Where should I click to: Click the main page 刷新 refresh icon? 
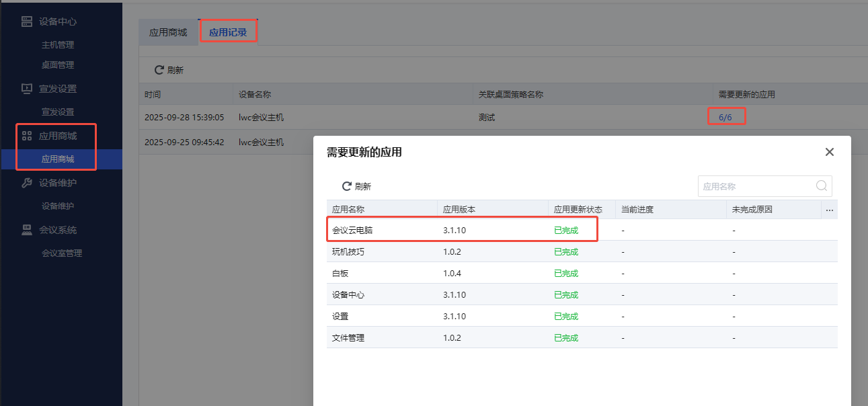pyautogui.click(x=159, y=70)
